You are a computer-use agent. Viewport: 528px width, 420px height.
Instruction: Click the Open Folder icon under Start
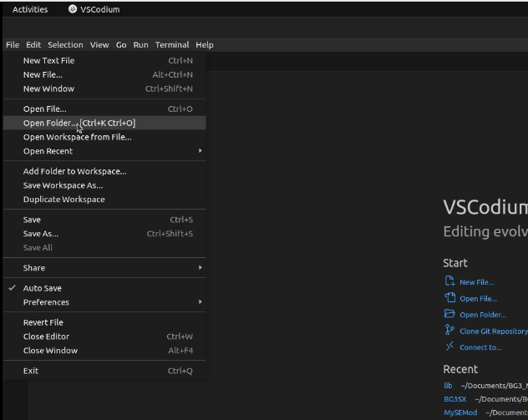(x=449, y=314)
